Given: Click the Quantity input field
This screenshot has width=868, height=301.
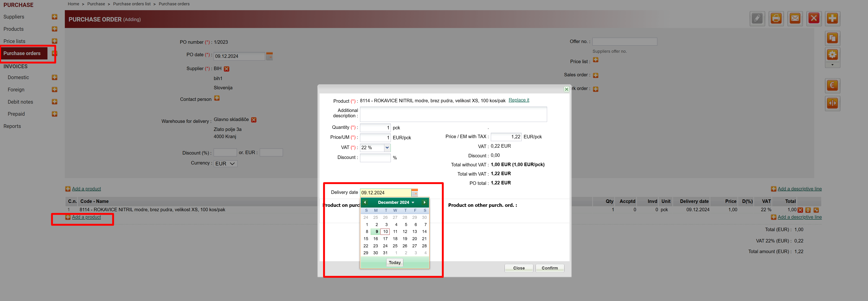Looking at the screenshot, I should (375, 128).
